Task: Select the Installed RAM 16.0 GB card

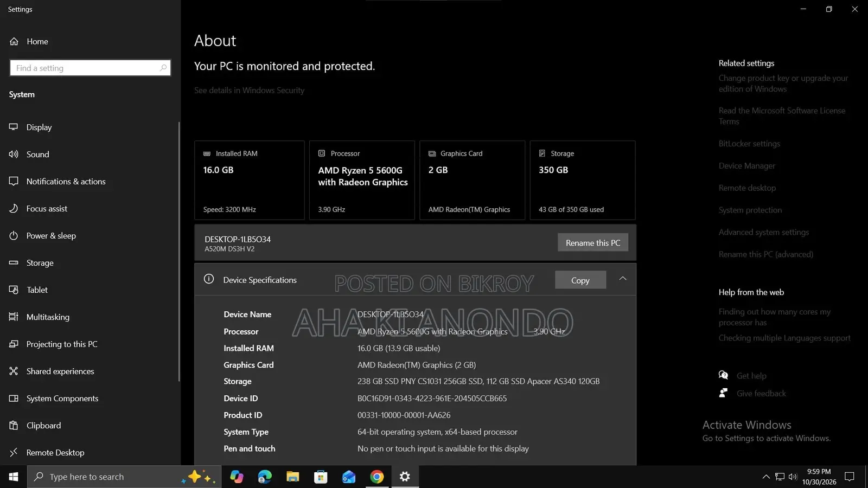Action: click(250, 180)
